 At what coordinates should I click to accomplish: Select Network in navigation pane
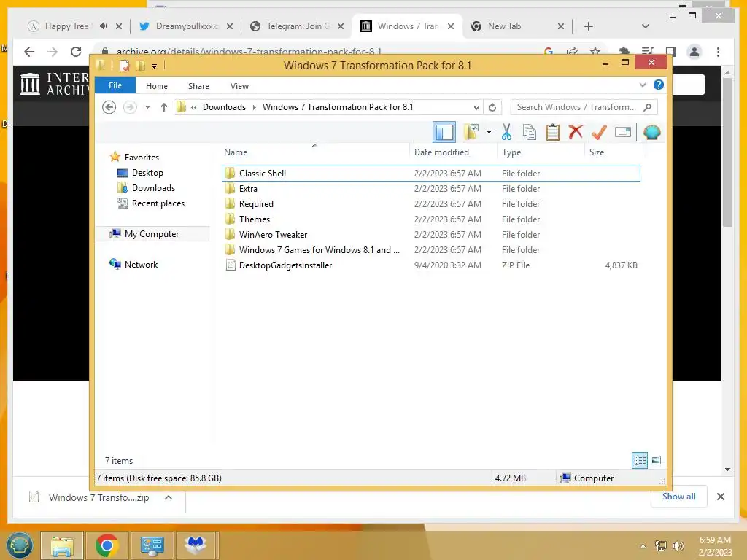141,264
